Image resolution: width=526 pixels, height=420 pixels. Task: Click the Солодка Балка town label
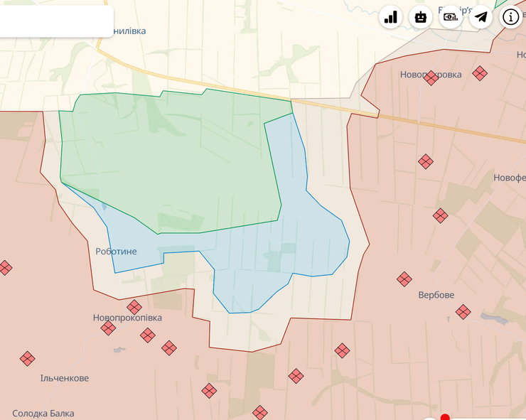pyautogui.click(x=43, y=414)
